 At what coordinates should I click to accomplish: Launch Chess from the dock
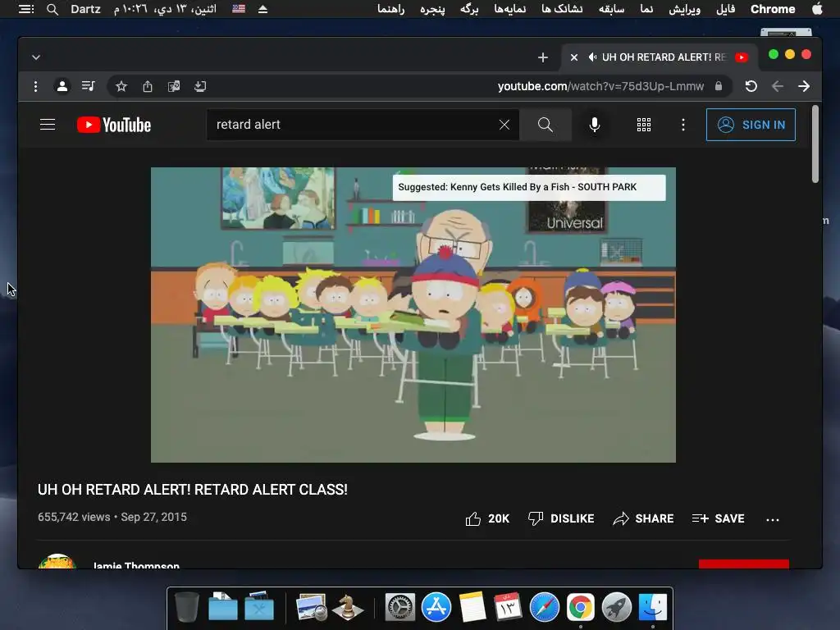pyautogui.click(x=348, y=607)
